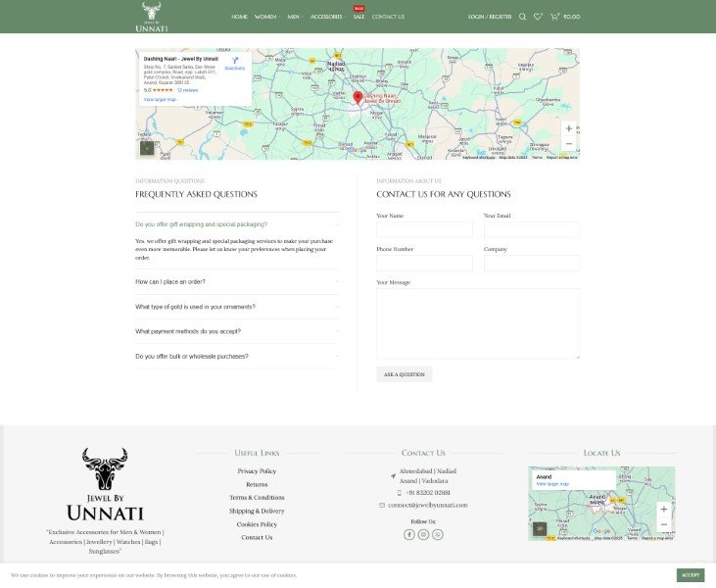Click Login / Register link

490,17
